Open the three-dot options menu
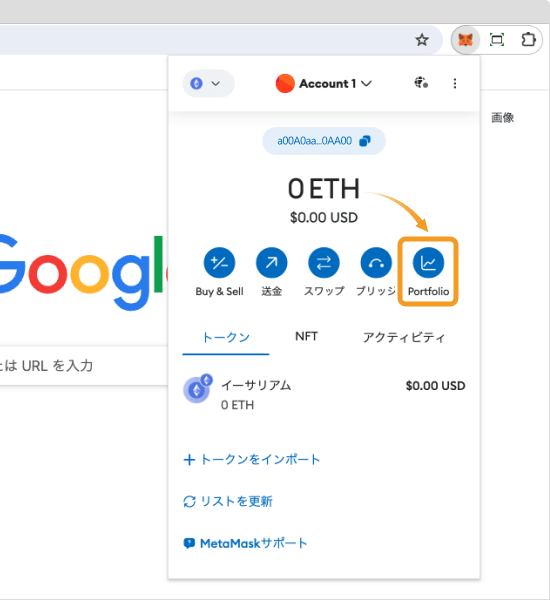This screenshot has height=600, width=550. pyautogui.click(x=455, y=83)
